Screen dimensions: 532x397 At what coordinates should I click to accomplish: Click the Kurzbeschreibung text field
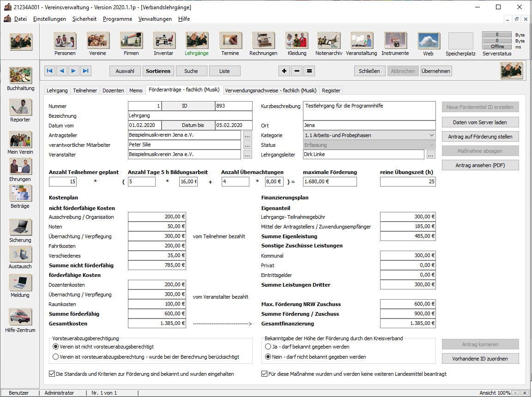[x=369, y=111]
